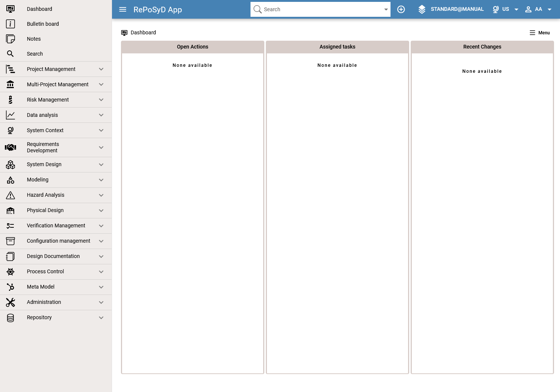The width and height of the screenshot is (560, 392).
Task: Click the Assigned tasks panel header
Action: [x=337, y=47]
